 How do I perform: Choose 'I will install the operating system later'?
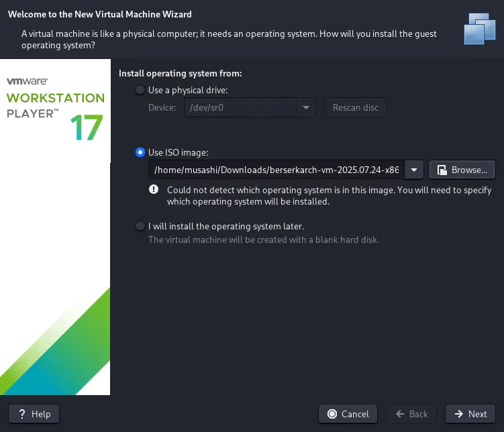click(x=140, y=226)
